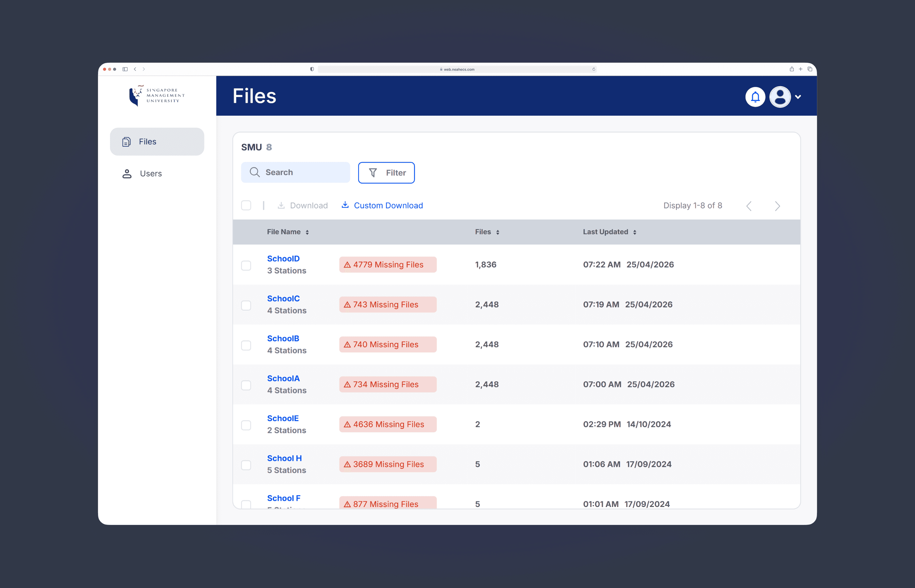Click the browser share icon
The width and height of the screenshot is (915, 588).
pos(791,69)
